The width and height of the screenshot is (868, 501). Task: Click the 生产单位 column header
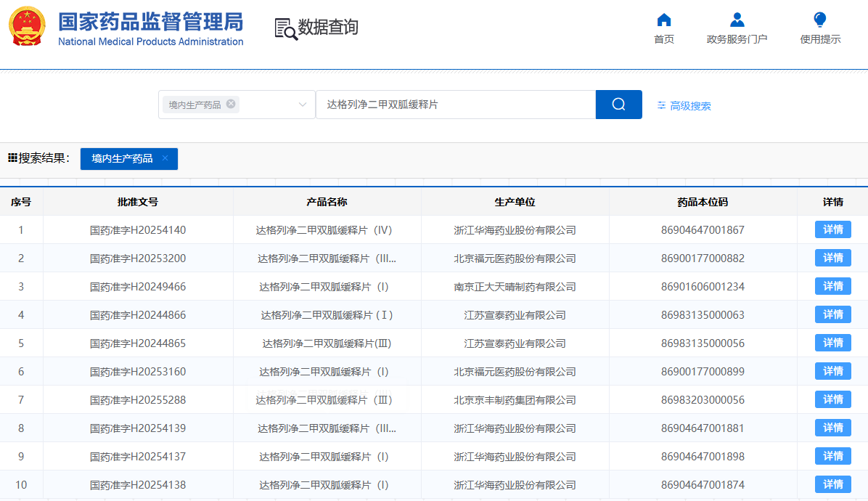point(515,202)
